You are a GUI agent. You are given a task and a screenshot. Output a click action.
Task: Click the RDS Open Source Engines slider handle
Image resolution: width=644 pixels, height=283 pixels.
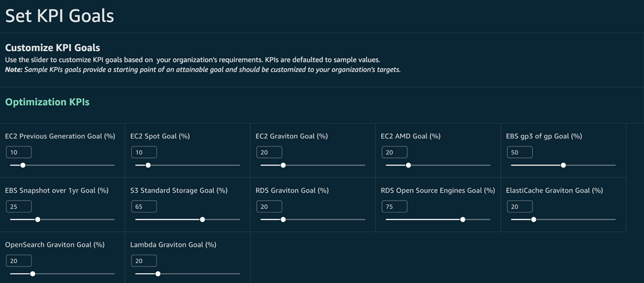(x=463, y=219)
